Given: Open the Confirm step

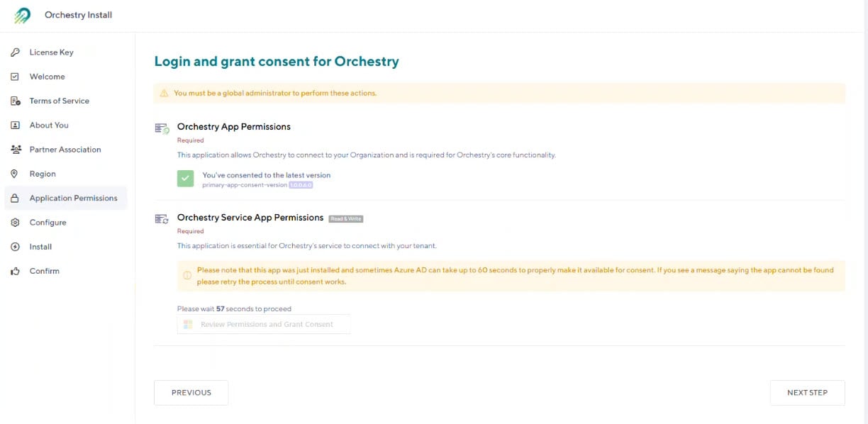Looking at the screenshot, I should pyautogui.click(x=66, y=271).
